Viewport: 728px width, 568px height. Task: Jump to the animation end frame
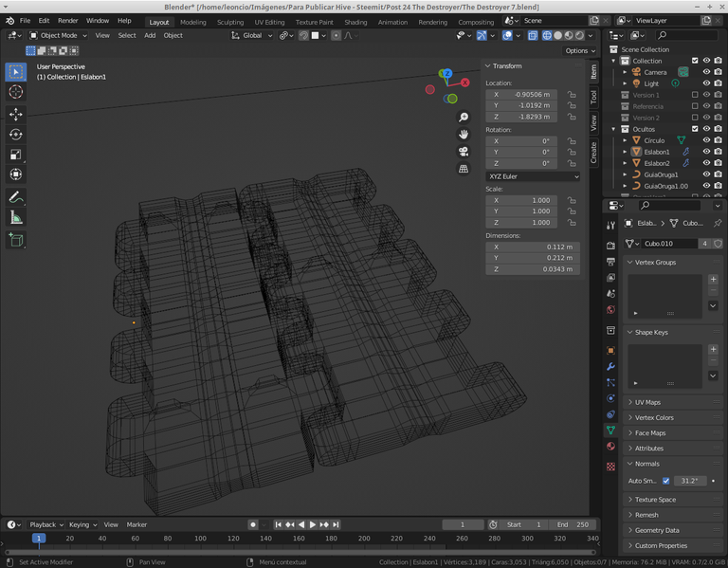(336, 524)
